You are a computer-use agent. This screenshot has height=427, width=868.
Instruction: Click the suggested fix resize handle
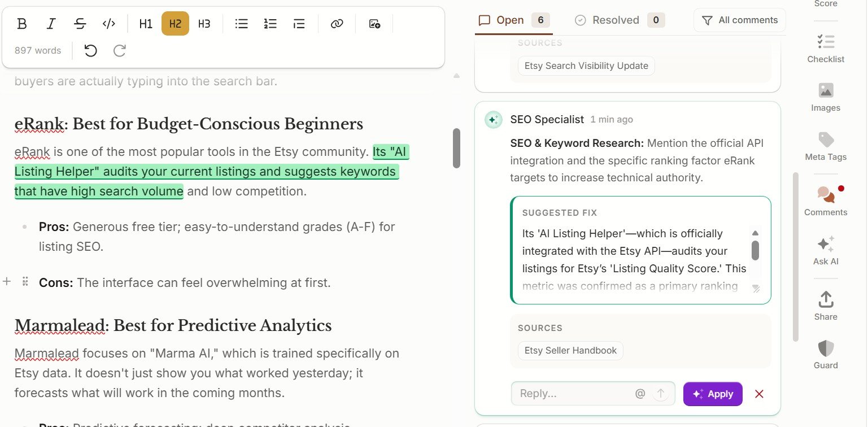click(x=756, y=289)
